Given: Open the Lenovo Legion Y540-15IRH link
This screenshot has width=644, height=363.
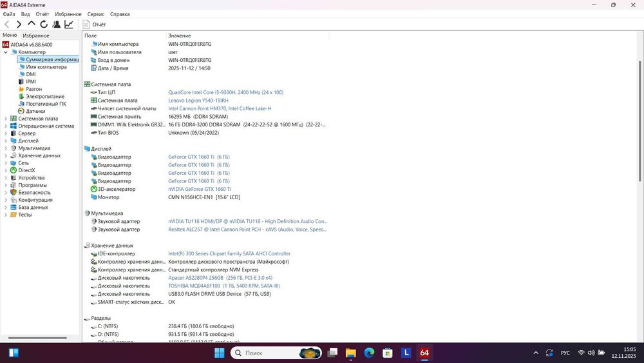Looking at the screenshot, I should click(198, 101).
